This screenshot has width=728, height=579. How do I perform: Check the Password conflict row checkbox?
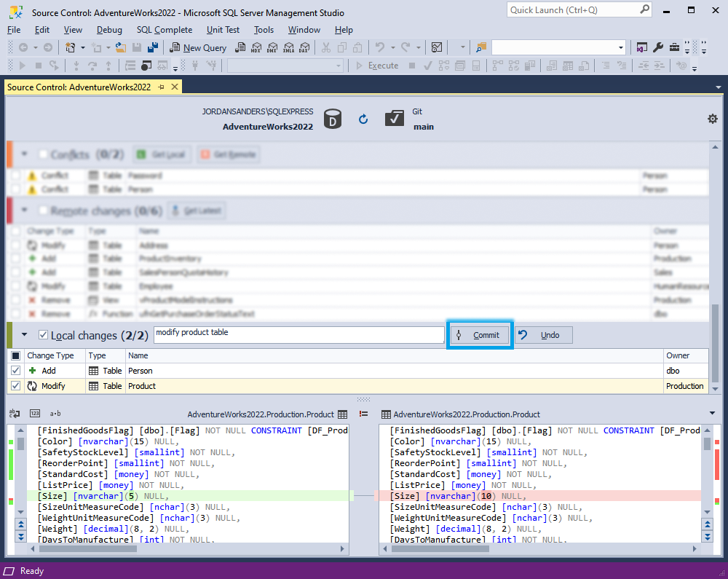click(16, 176)
